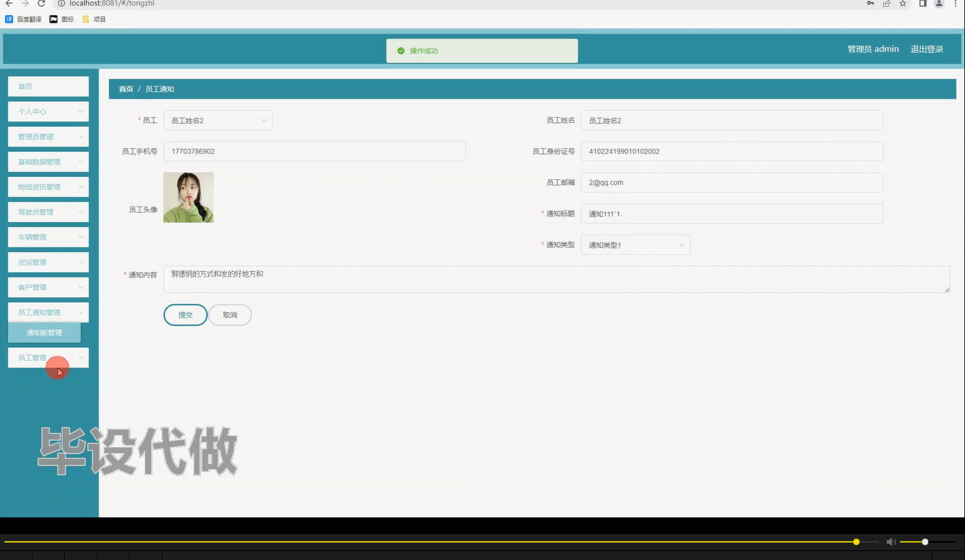The width and height of the screenshot is (965, 560).
Task: Collapse the 员工通知管理 sidebar menu
Action: 48,312
